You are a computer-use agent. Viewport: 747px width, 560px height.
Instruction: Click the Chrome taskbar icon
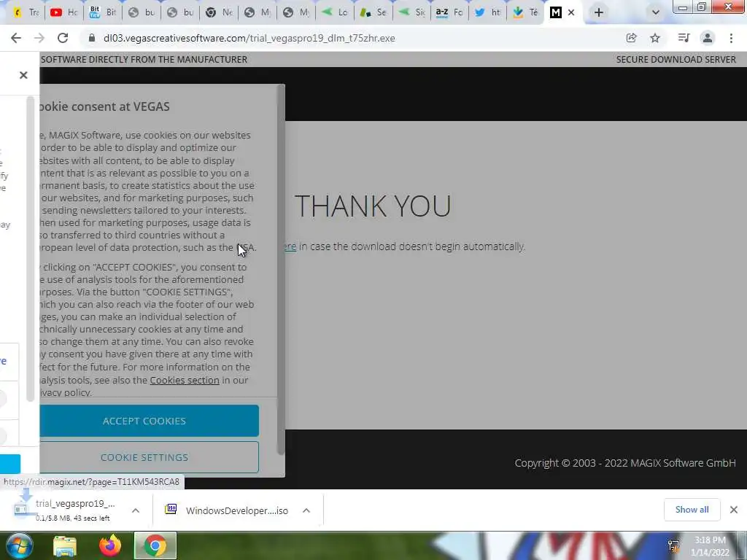pyautogui.click(x=155, y=546)
